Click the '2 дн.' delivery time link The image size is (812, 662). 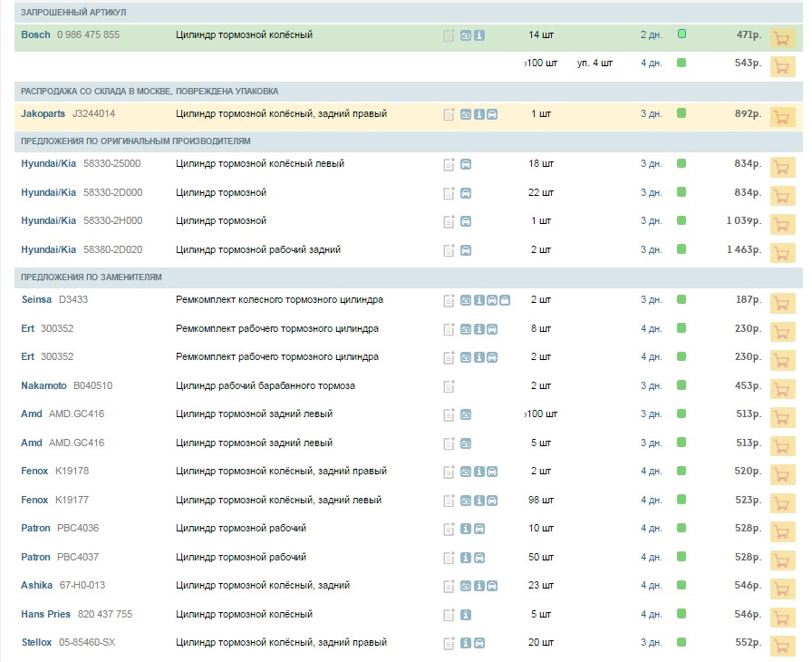click(x=651, y=34)
